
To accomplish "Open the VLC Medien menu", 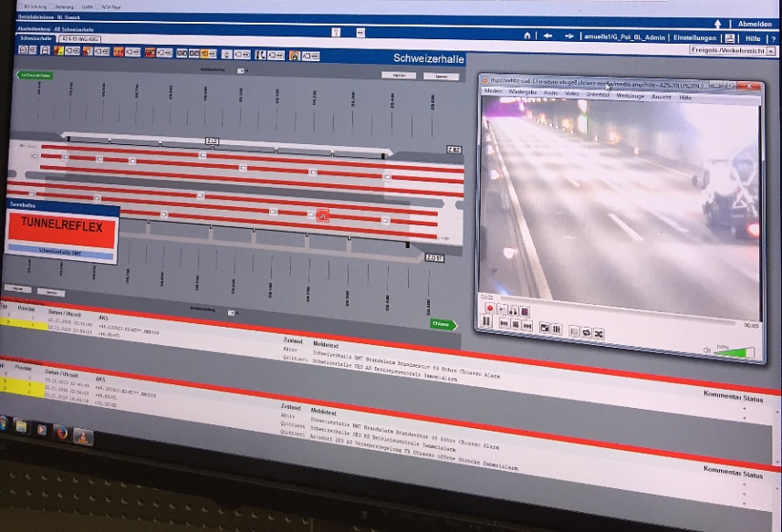I will 494,90.
